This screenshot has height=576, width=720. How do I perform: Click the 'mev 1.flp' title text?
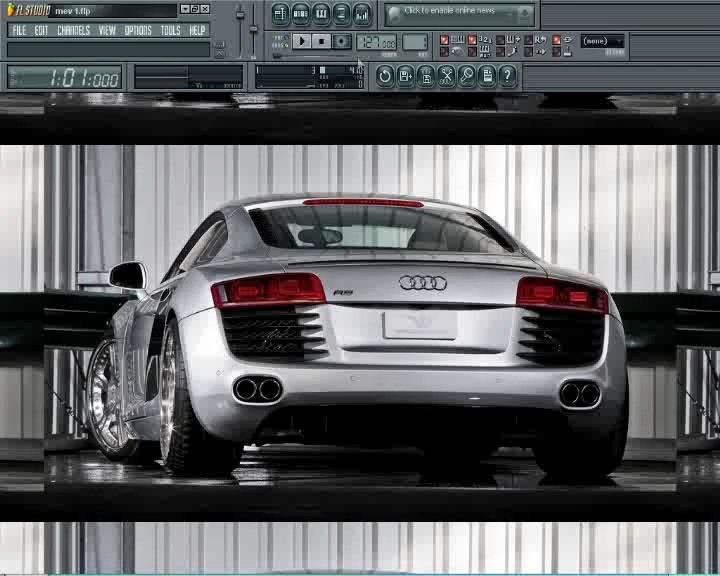coord(73,11)
